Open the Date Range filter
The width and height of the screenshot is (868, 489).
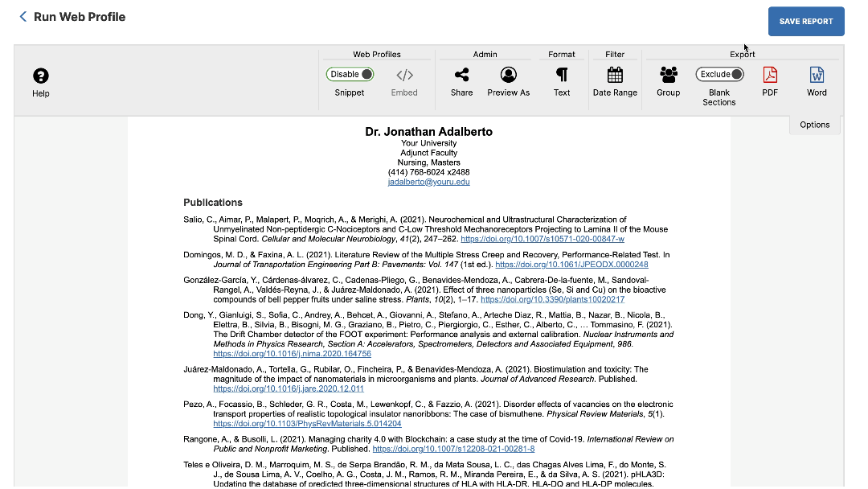pos(615,73)
